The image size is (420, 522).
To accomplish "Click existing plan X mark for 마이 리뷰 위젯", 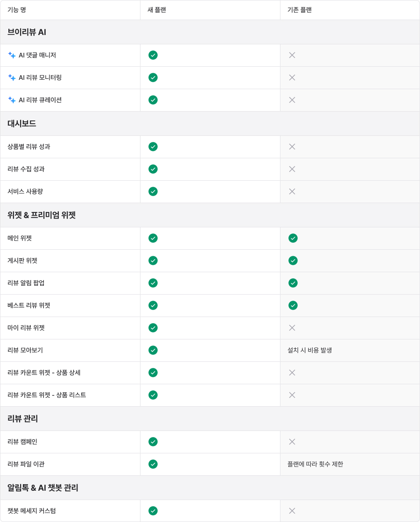I will coord(292,328).
